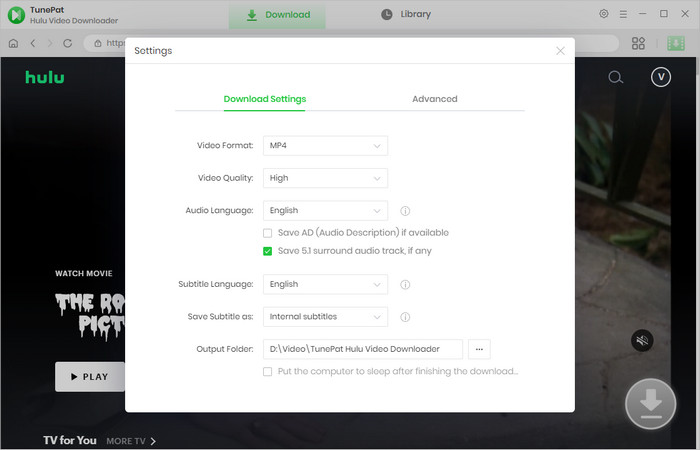
Task: Switch to the Download tab
Action: click(277, 15)
